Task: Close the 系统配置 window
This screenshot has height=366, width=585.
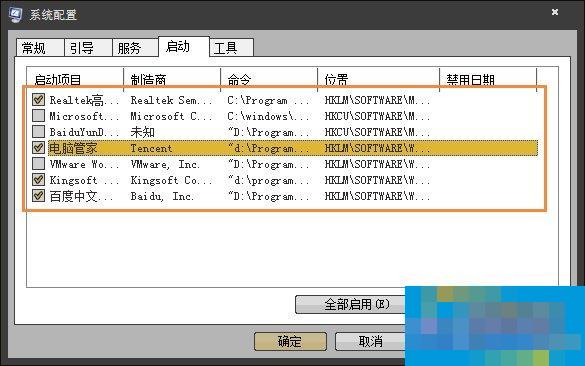Action: tap(555, 12)
